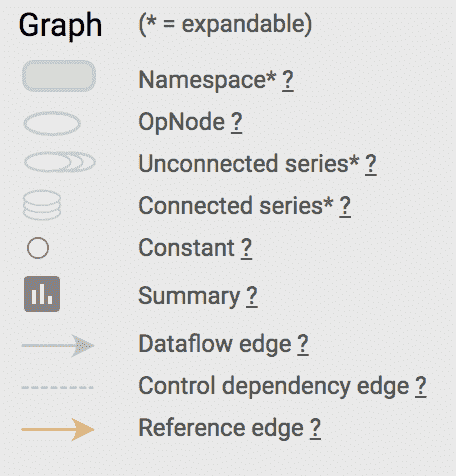Open the help question mark beside Dataflow edge
The height and width of the screenshot is (476, 456).
(303, 344)
